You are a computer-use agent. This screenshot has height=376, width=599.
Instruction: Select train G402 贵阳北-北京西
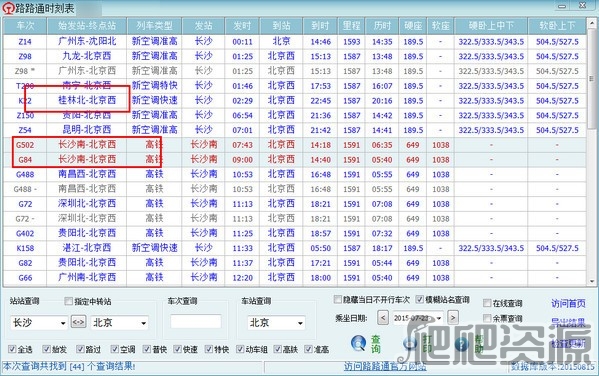(294, 233)
